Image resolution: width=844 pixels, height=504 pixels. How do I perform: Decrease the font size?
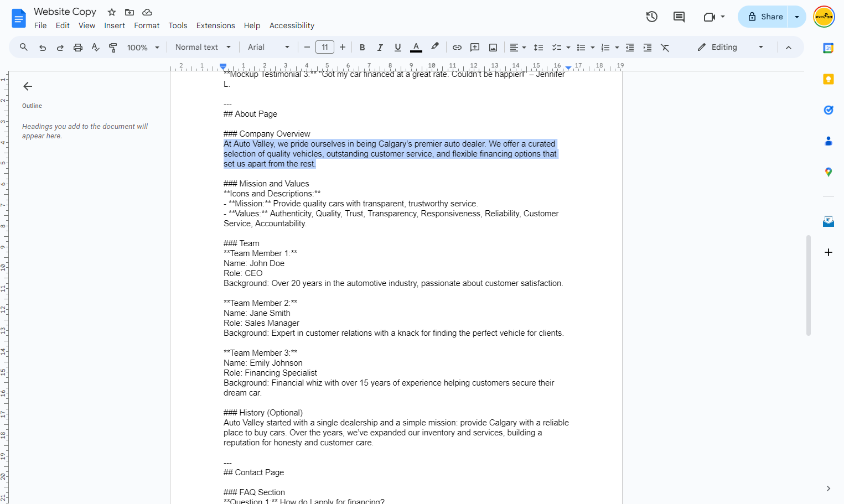coord(307,48)
